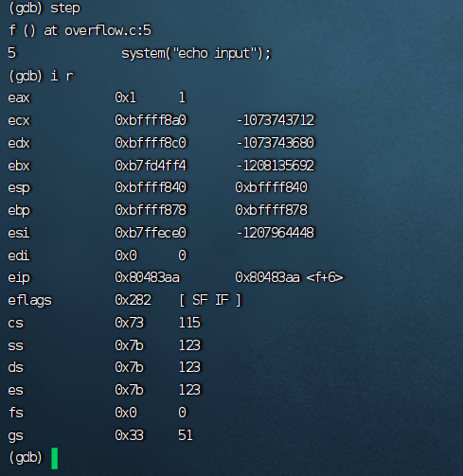
Task: Click the esp register name
Action: point(19,188)
